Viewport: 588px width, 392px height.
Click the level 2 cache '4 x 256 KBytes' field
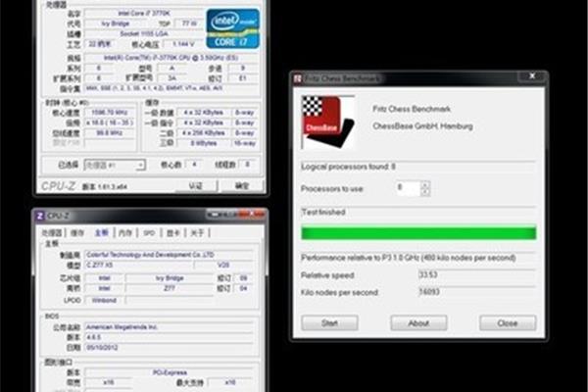pyautogui.click(x=203, y=133)
